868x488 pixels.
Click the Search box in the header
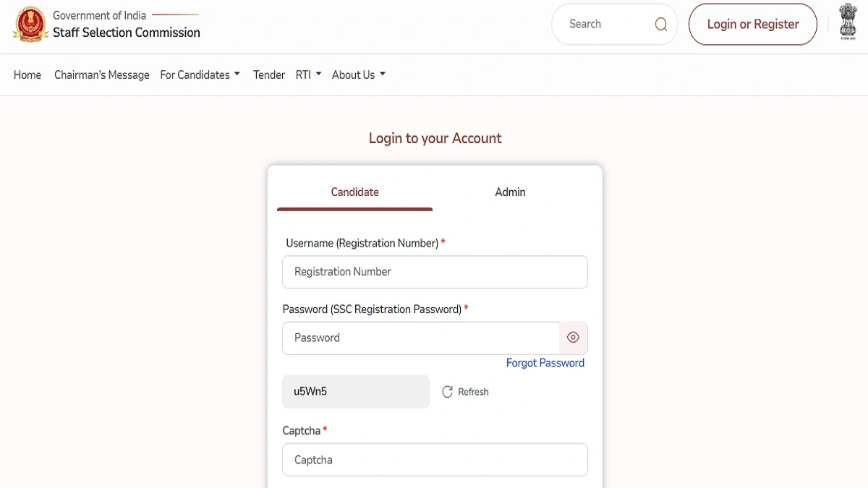point(608,25)
